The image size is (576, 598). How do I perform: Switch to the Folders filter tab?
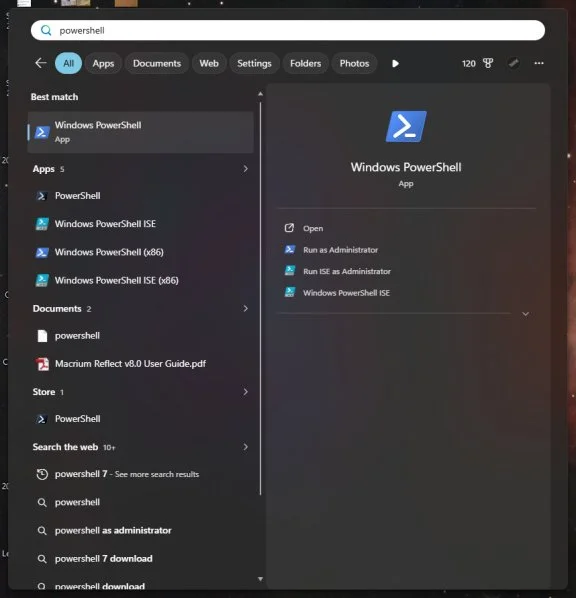306,63
